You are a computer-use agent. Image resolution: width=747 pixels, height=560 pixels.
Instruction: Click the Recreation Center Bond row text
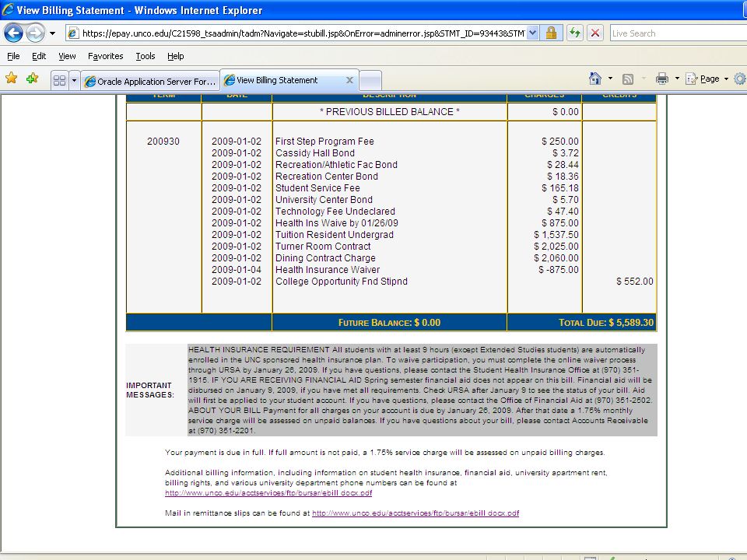(326, 177)
